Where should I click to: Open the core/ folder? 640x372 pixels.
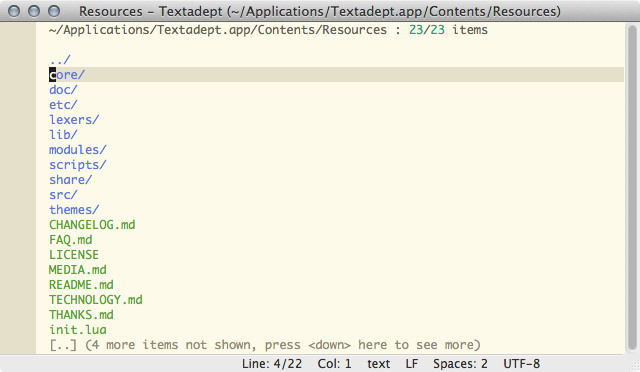click(x=67, y=75)
